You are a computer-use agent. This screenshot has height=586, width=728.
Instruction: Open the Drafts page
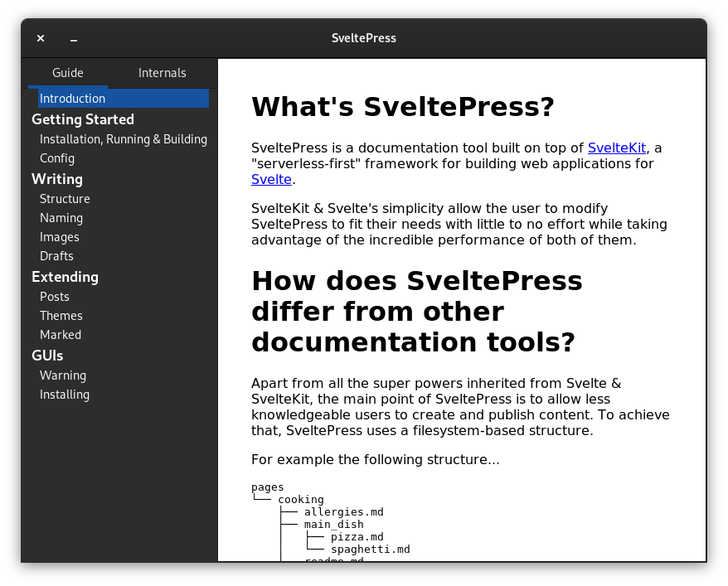point(56,256)
